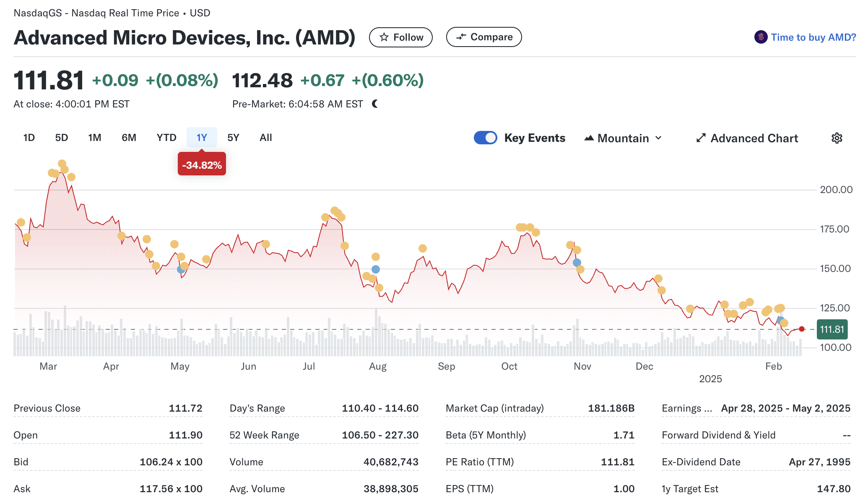Image resolution: width=868 pixels, height=501 pixels.
Task: Switch to the 5Y range tab
Action: pos(233,138)
